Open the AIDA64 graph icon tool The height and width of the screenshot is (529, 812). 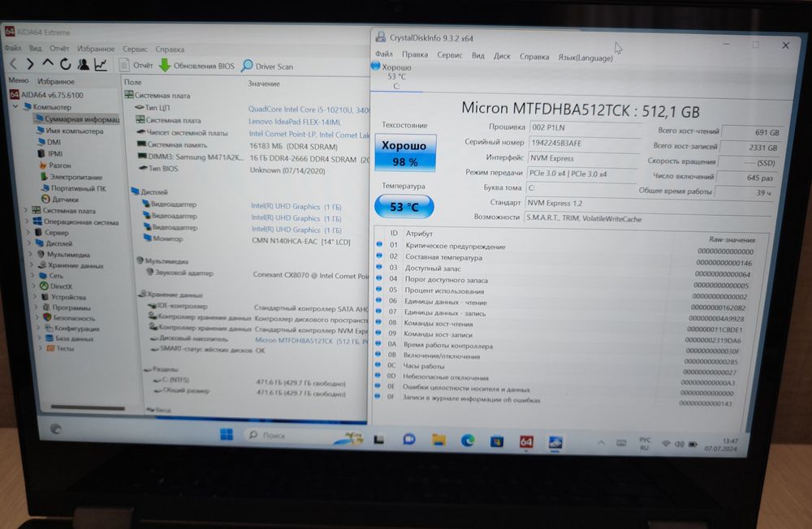pyautogui.click(x=101, y=65)
